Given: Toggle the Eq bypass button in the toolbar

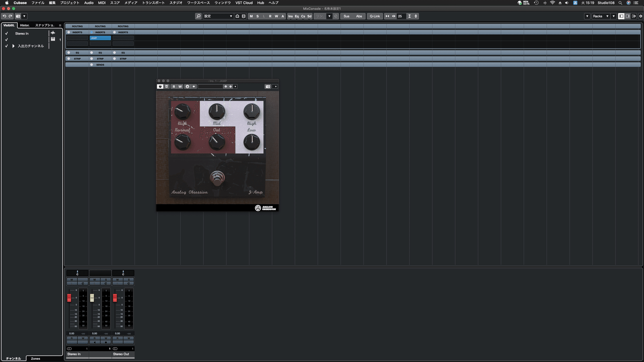Looking at the screenshot, I should (297, 16).
